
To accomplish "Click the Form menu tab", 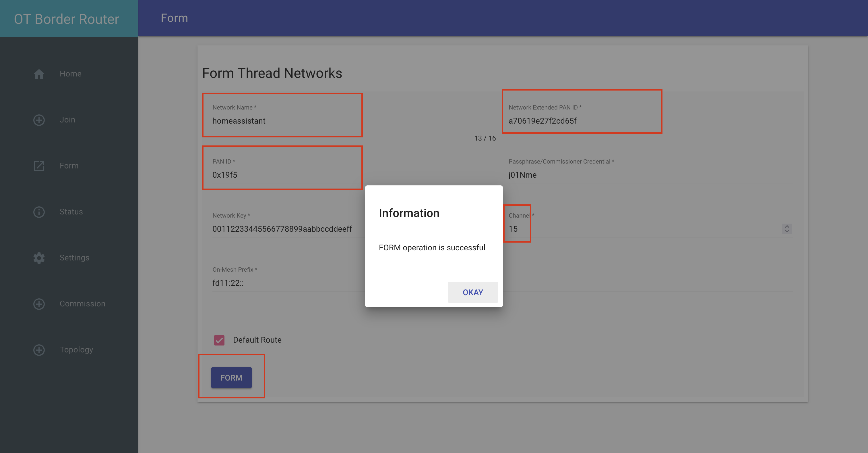I will click(x=68, y=166).
